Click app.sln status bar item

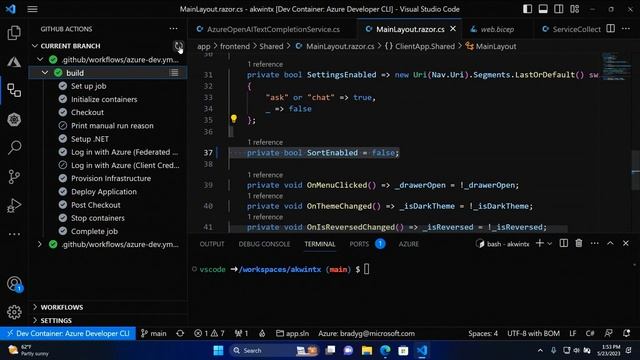coord(293,333)
